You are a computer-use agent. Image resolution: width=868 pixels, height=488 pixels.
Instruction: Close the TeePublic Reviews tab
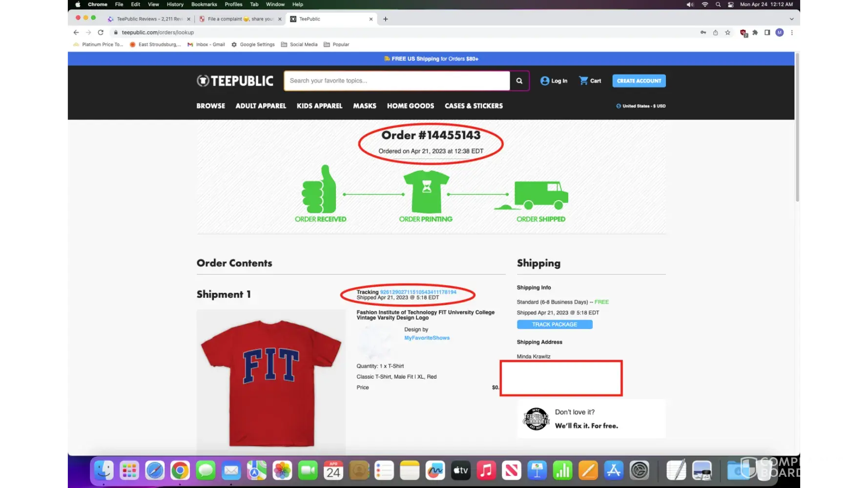click(x=189, y=19)
